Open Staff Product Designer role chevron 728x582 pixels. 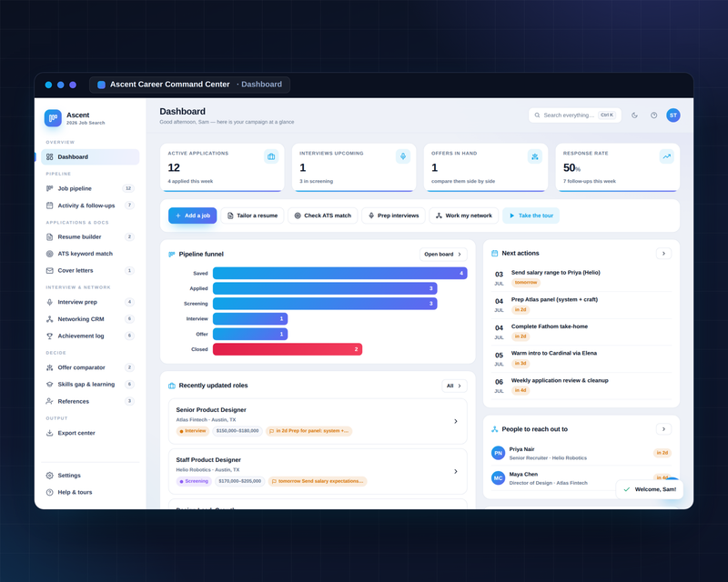tap(456, 472)
